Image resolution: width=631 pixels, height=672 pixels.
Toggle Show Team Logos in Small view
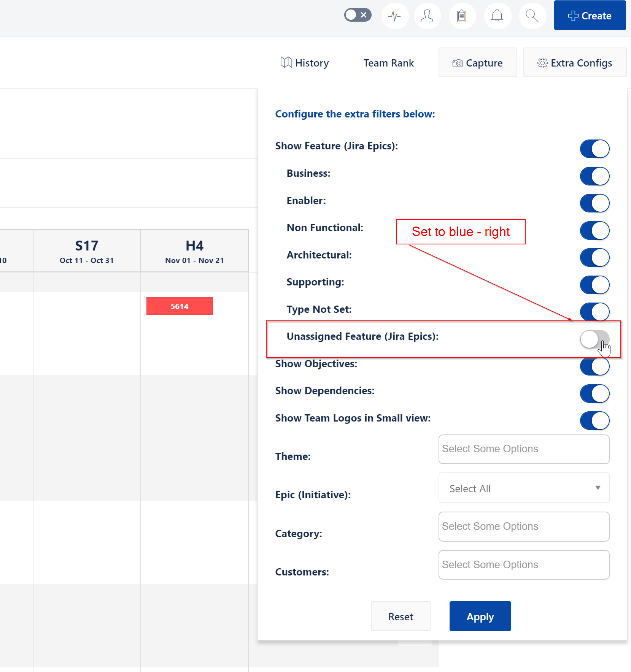click(594, 421)
